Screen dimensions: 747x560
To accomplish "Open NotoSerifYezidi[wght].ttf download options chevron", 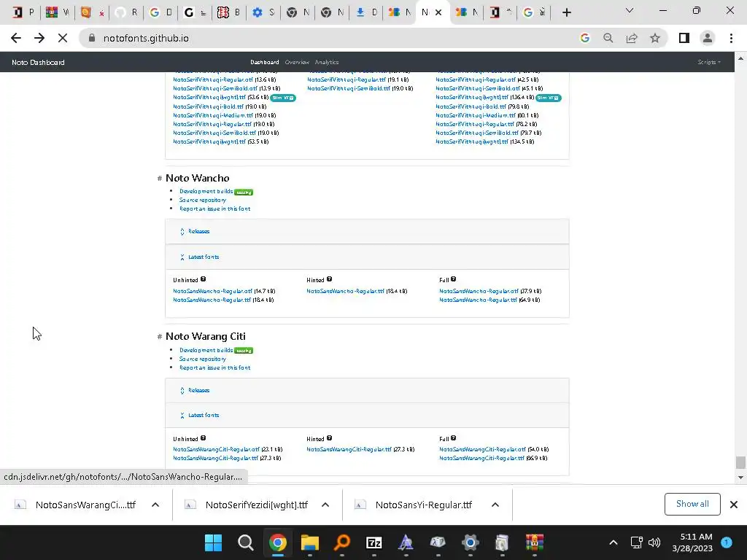I will (x=325, y=505).
